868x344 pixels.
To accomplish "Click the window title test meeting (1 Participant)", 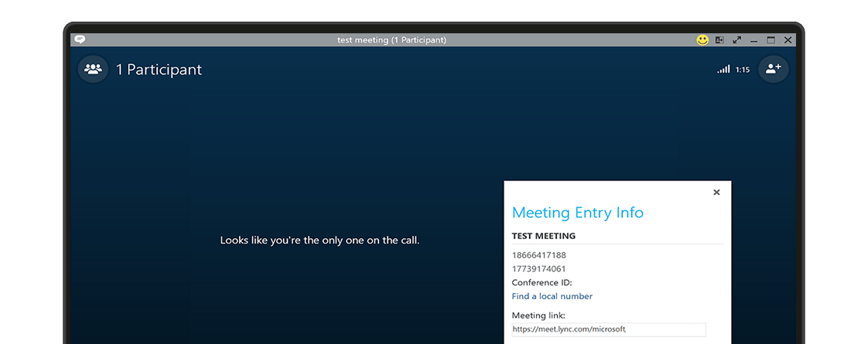I will 391,40.
